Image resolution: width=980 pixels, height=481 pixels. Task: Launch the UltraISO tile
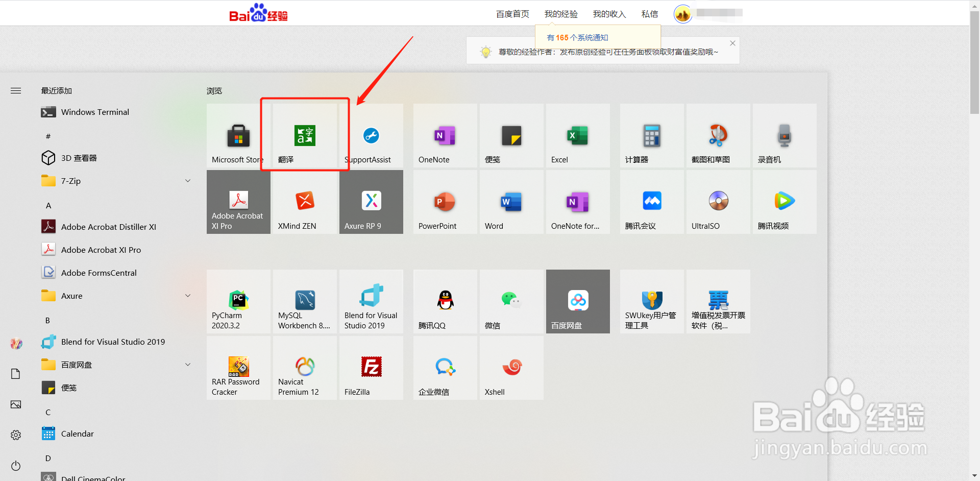click(718, 202)
